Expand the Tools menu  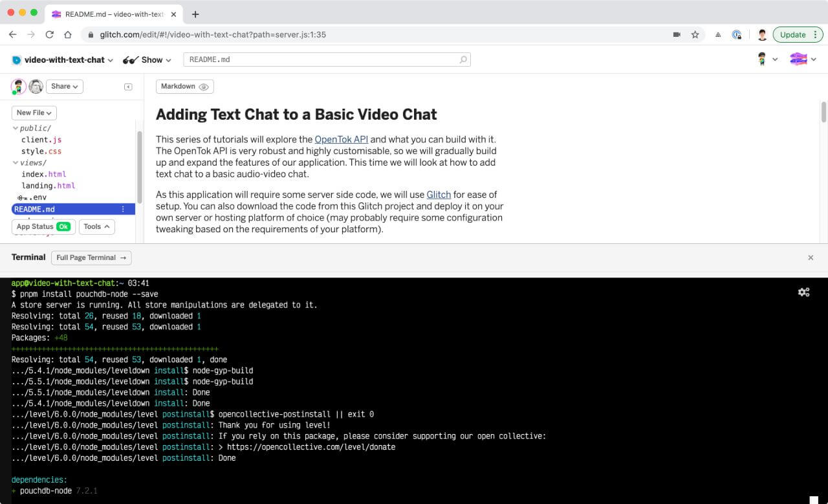(97, 226)
